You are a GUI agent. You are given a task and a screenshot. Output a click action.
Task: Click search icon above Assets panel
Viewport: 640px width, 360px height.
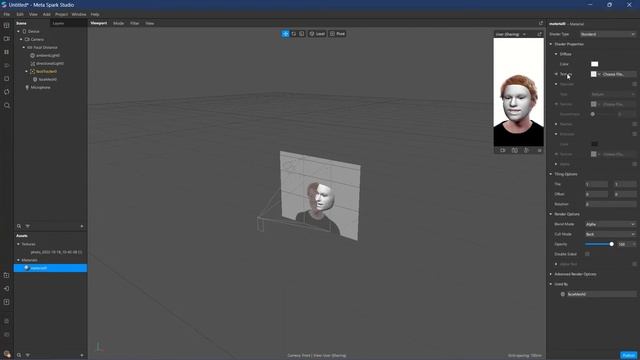[19, 226]
